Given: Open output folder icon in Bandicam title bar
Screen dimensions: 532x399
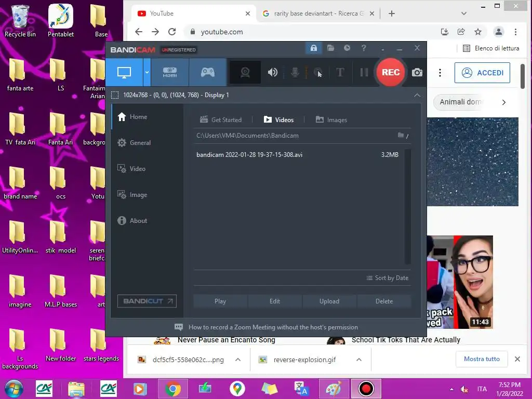Looking at the screenshot, I should click(x=330, y=48).
